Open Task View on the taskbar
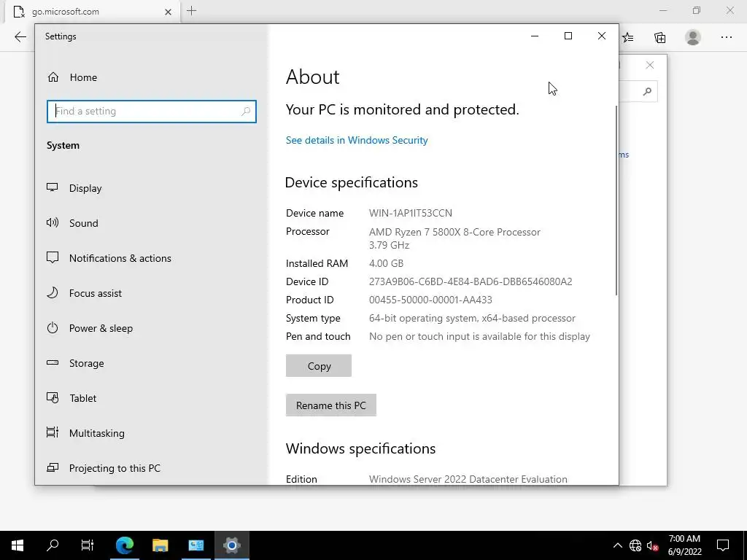 (88, 545)
